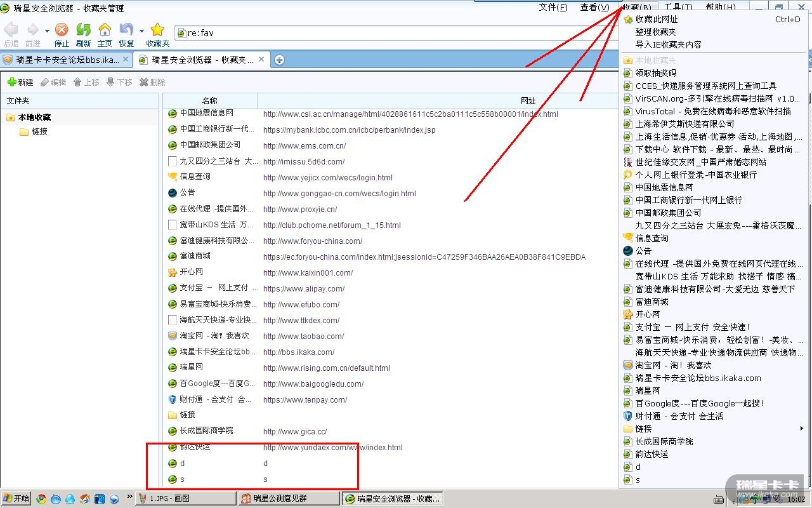Click the http://www.gica.cc/ address cell
The width and height of the screenshot is (812, 508).
point(295,432)
